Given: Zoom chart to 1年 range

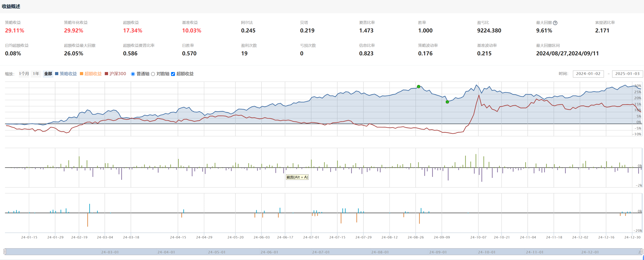Looking at the screenshot, I should (36, 74).
